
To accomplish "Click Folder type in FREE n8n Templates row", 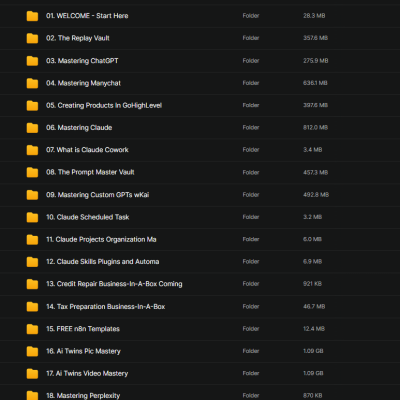I will click(x=251, y=329).
